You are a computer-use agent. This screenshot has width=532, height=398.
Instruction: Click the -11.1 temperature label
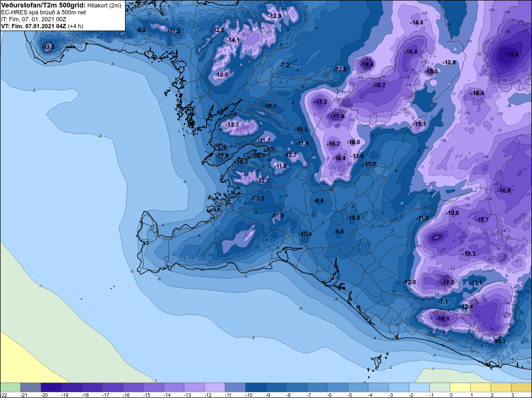475,283
